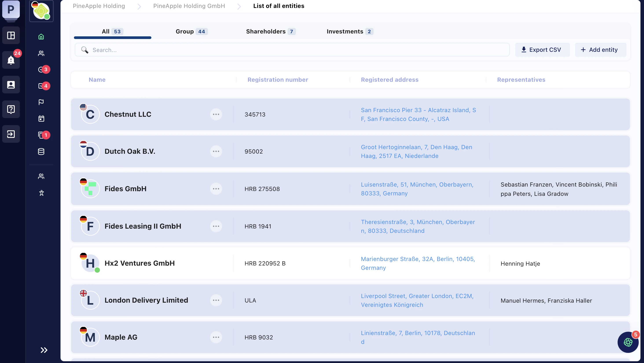The image size is (644, 363).
Task: Open more options for Maple AG
Action: tap(216, 337)
